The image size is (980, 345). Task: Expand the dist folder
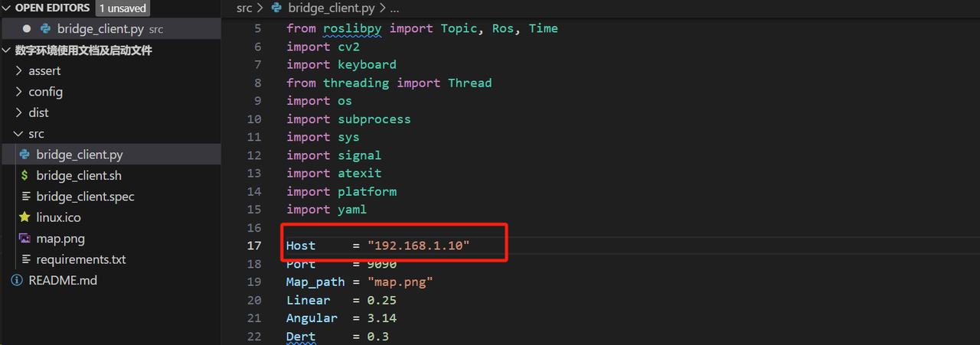[19, 112]
